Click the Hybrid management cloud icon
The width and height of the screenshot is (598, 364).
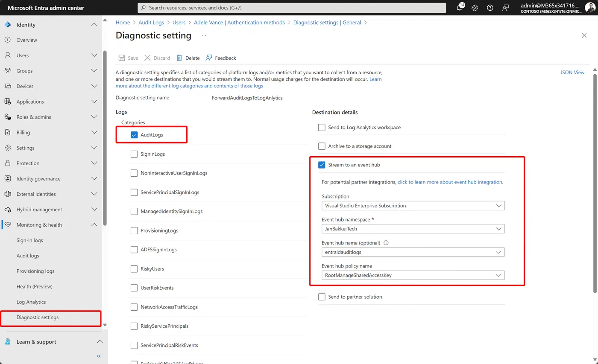7,210
